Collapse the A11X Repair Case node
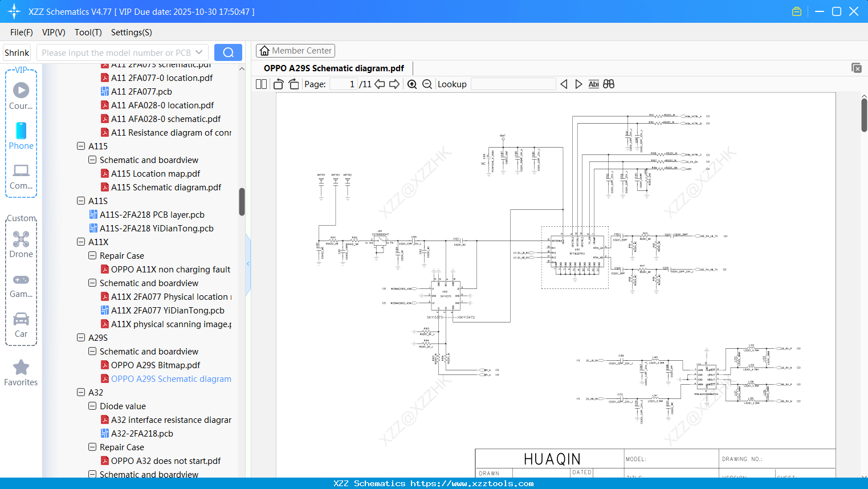This screenshot has width=868, height=489. [92, 255]
